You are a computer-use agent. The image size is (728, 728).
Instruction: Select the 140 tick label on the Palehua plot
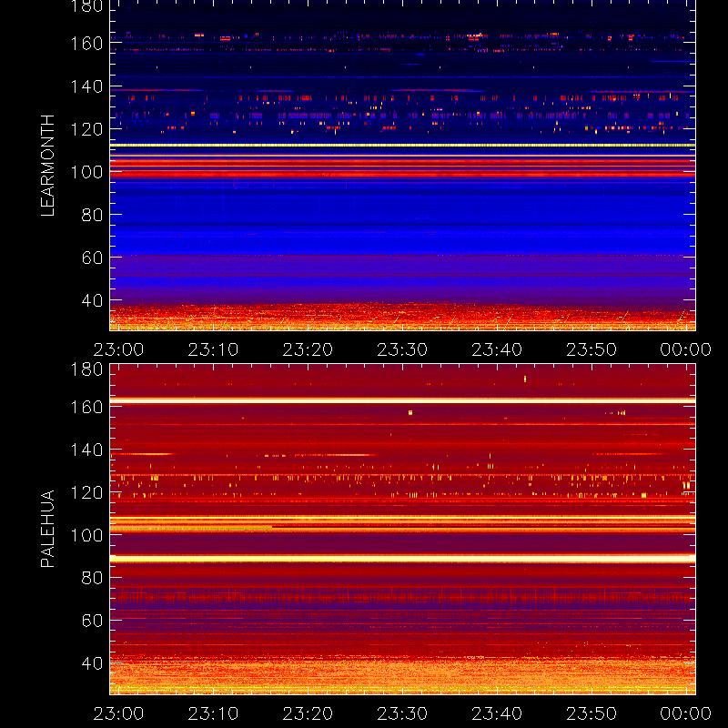(x=86, y=450)
